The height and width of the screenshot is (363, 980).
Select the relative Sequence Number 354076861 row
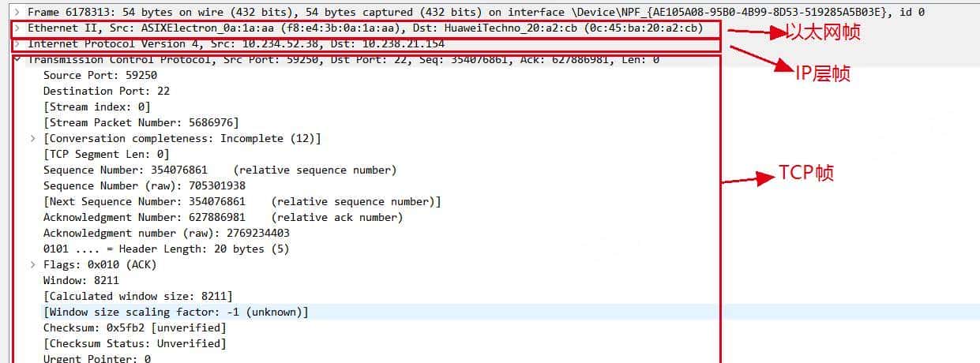point(220,170)
